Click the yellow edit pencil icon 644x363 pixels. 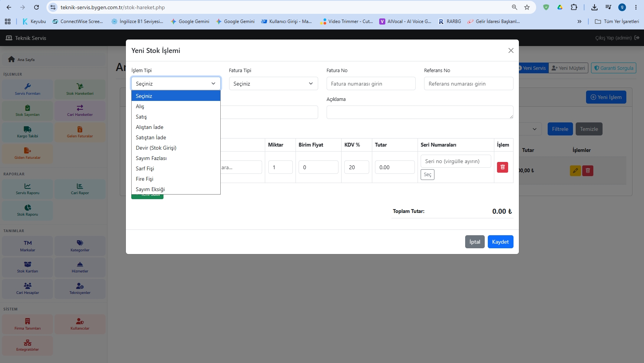[575, 171]
